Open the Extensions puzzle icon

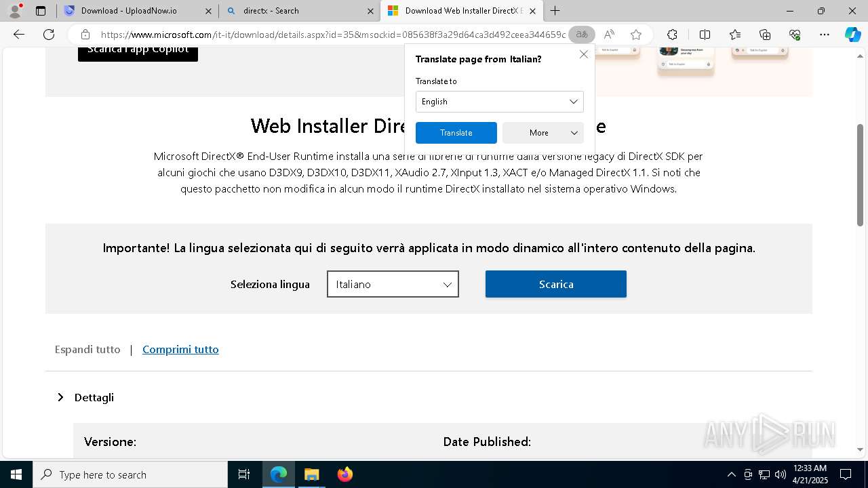(672, 35)
